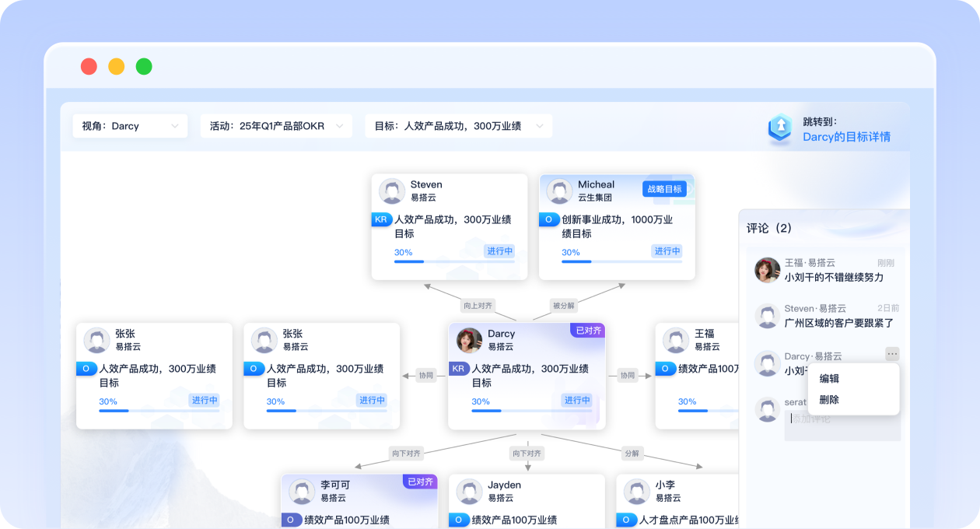The width and height of the screenshot is (980, 529).
Task: Click the 已对齐 badge on Darcy's card
Action: [587, 331]
